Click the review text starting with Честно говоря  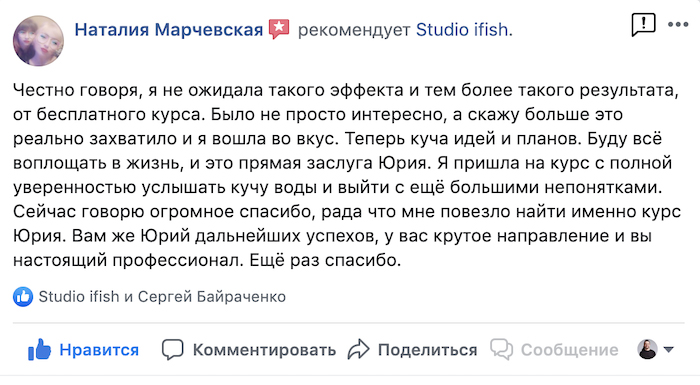[347, 175]
